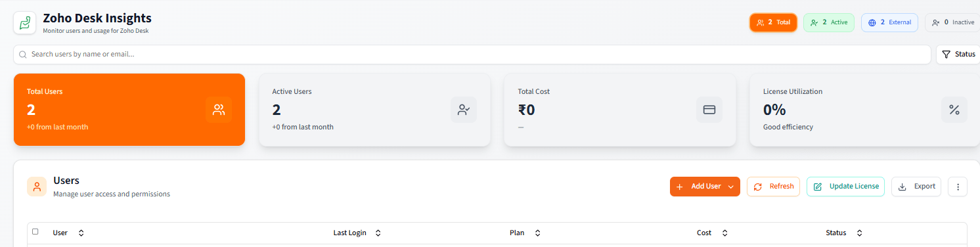Click the License Utilization percent icon

954,110
